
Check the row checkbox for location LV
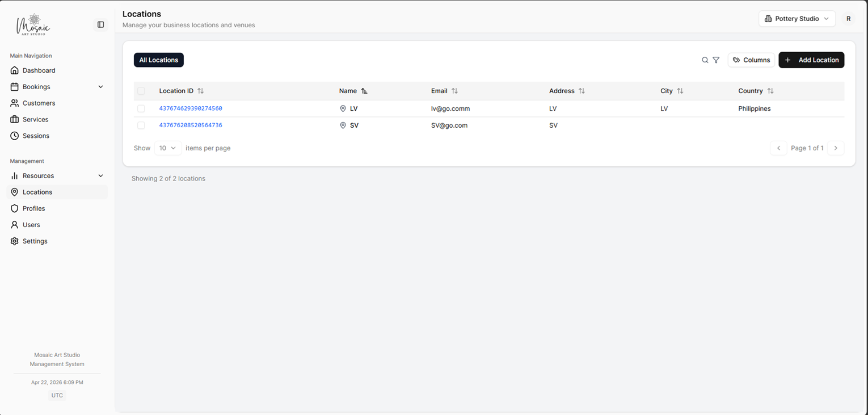141,108
